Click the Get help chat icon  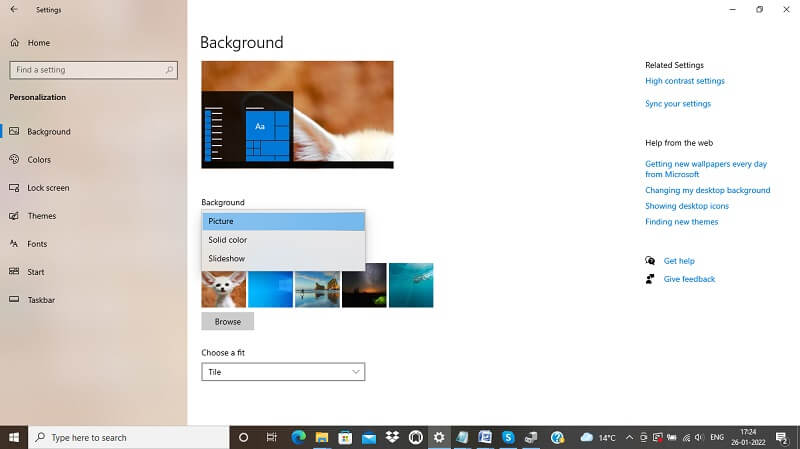click(x=650, y=261)
